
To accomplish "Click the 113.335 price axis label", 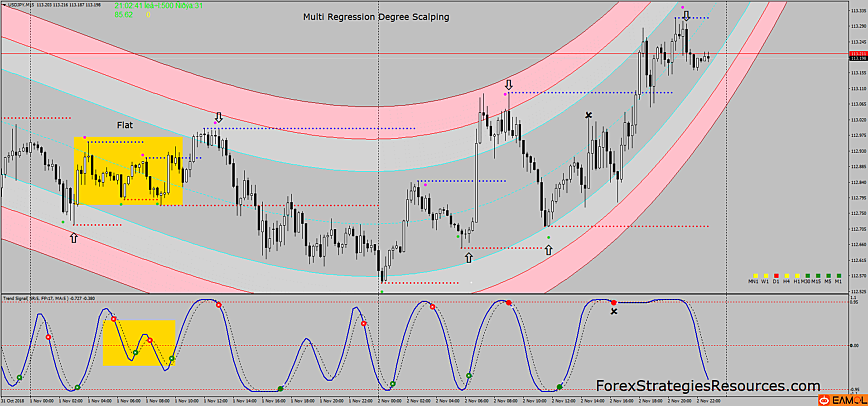I will [x=858, y=10].
